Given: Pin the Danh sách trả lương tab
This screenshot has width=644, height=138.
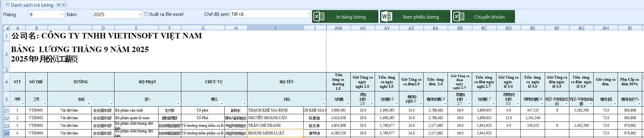Looking at the screenshot, I should 59,5.
